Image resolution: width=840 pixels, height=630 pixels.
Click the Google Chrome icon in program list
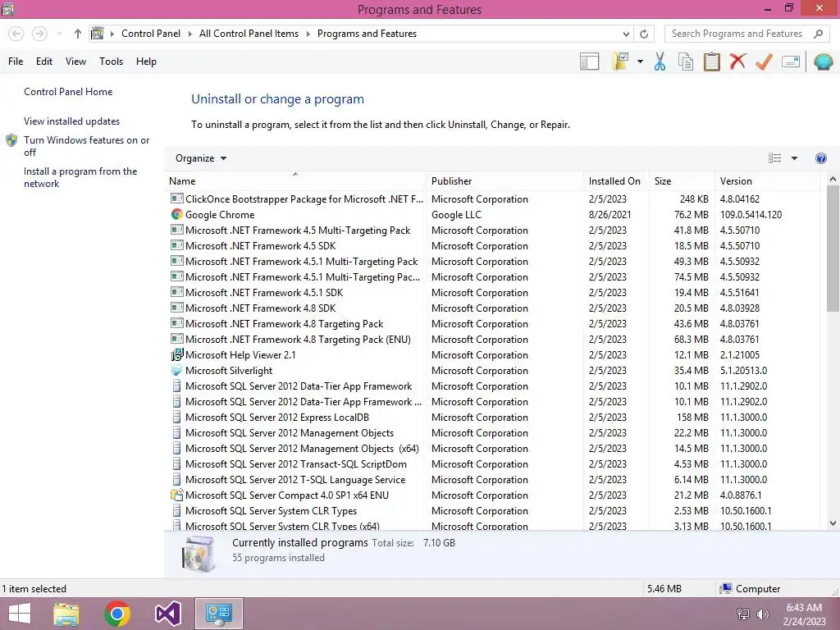pos(177,214)
